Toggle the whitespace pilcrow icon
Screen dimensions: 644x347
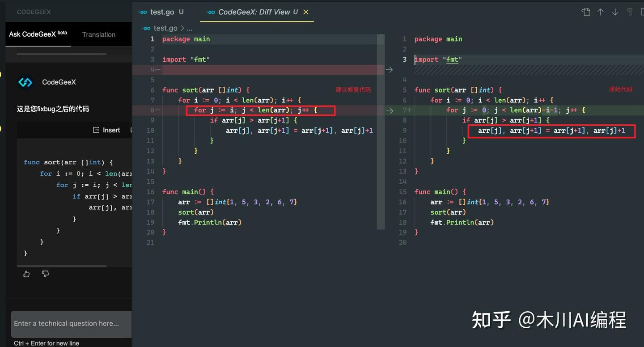[630, 12]
